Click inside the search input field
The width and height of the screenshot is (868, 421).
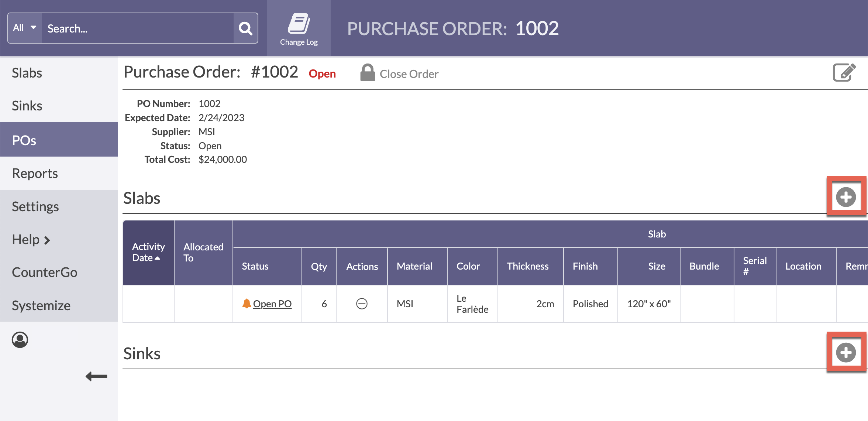click(137, 28)
